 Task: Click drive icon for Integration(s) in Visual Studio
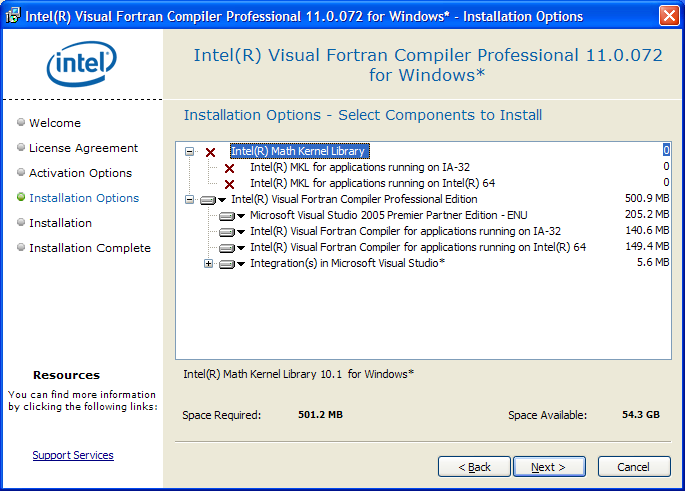[x=227, y=264]
